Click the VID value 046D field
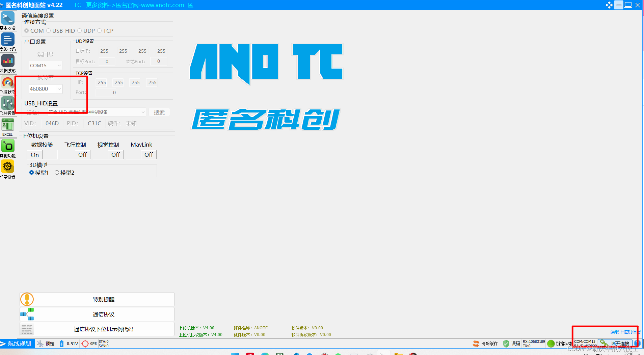The height and width of the screenshot is (355, 644). click(x=52, y=123)
